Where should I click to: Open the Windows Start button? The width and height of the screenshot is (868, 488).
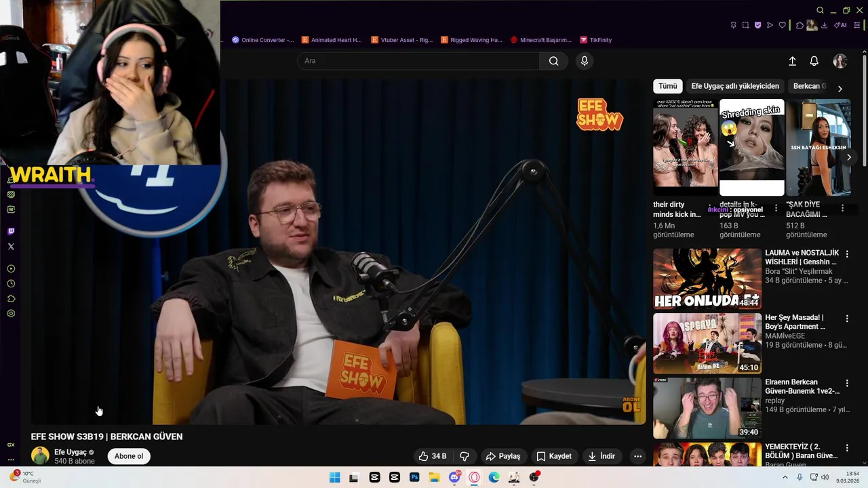(x=334, y=477)
